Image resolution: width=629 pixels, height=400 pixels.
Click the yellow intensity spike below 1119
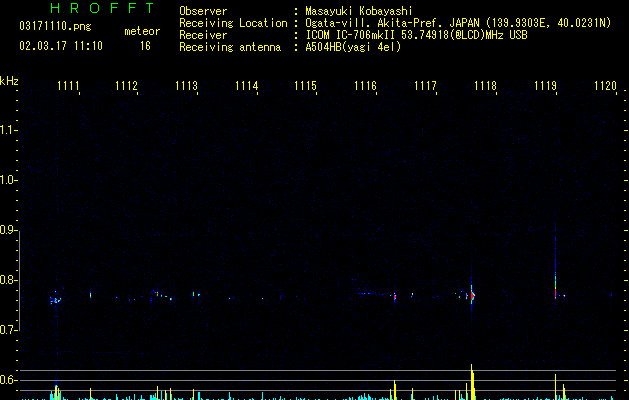[556, 387]
